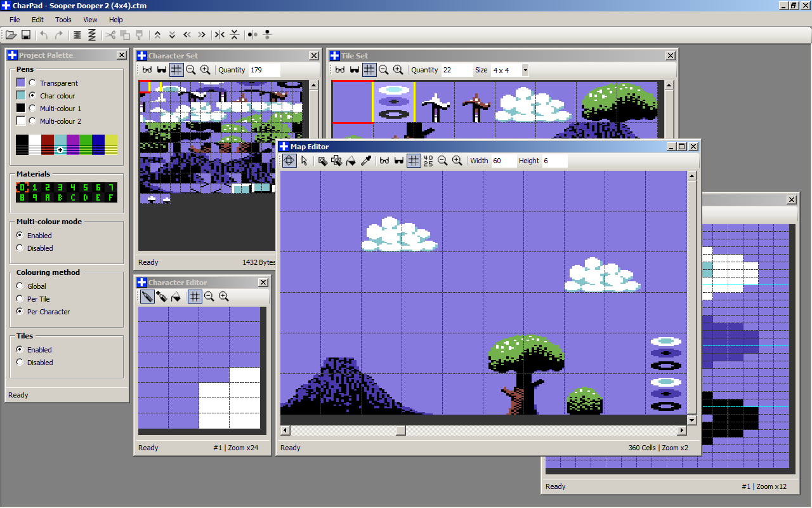Click the main toolbar paste icon
This screenshot has width=812, height=508.
click(140, 35)
